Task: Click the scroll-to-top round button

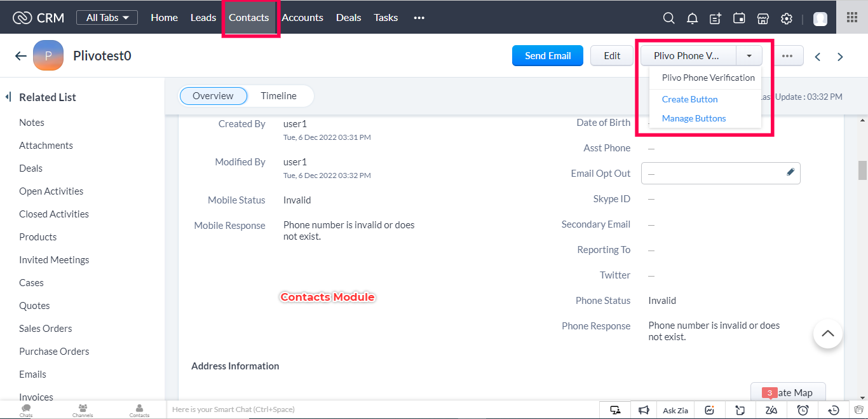Action: [x=827, y=333]
